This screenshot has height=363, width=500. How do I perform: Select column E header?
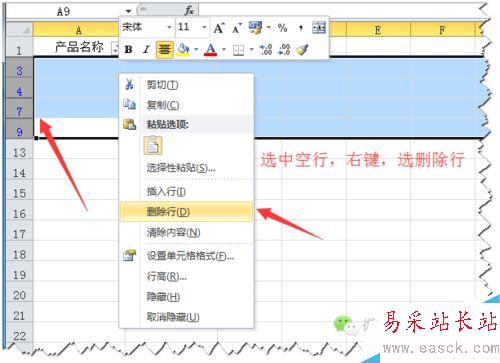pyautogui.click(x=378, y=30)
